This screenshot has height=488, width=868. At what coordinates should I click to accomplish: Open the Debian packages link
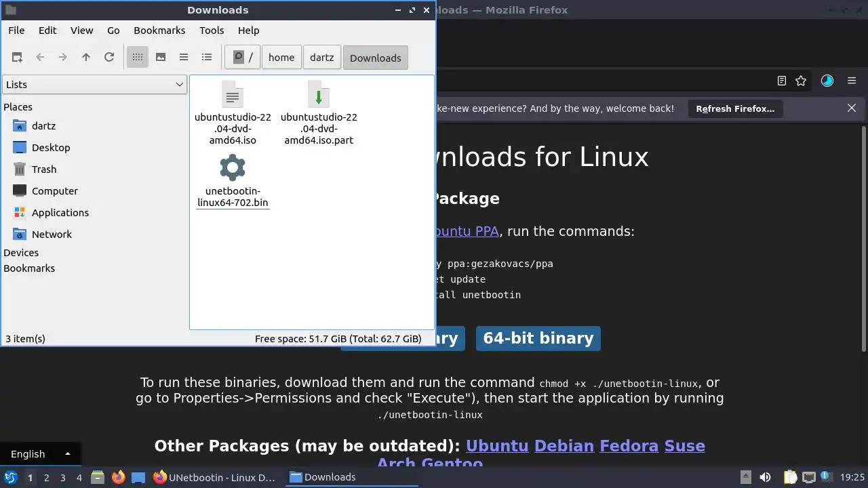click(x=564, y=446)
